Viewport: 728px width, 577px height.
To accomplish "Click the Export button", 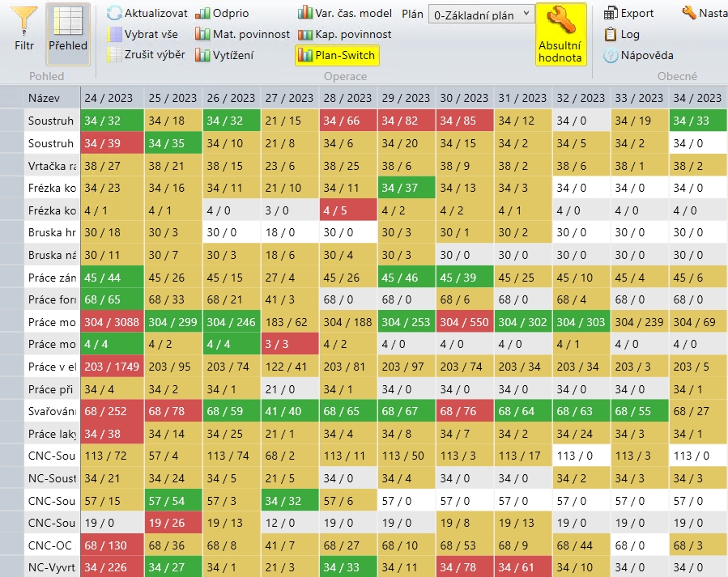I will (x=629, y=13).
